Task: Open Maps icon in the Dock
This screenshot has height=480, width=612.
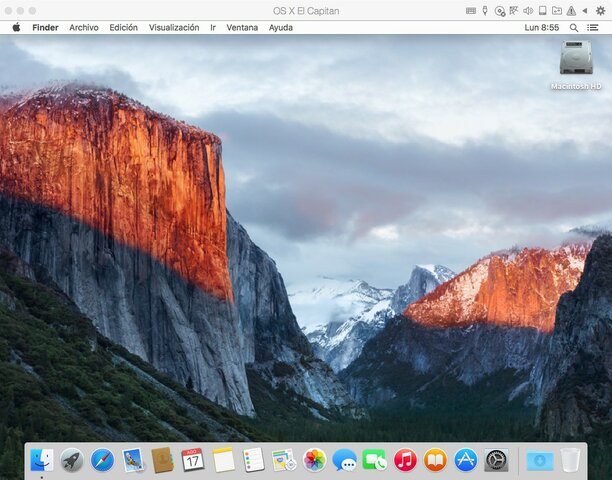Action: coord(284,460)
